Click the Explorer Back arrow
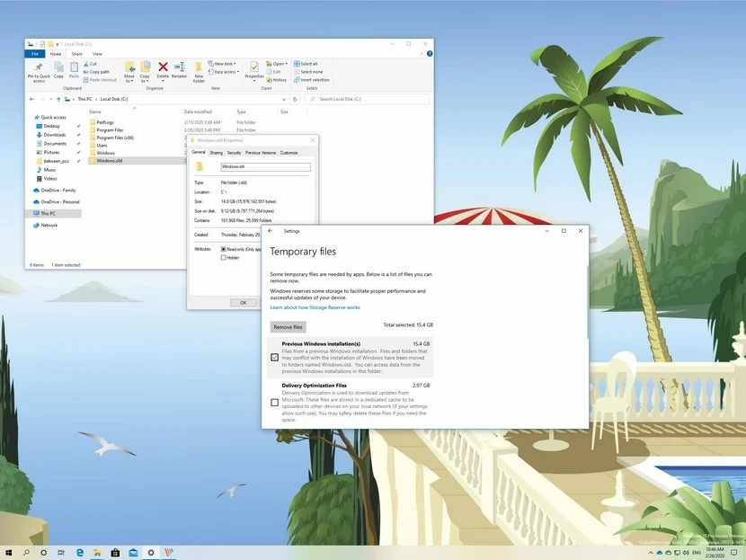 tap(31, 99)
